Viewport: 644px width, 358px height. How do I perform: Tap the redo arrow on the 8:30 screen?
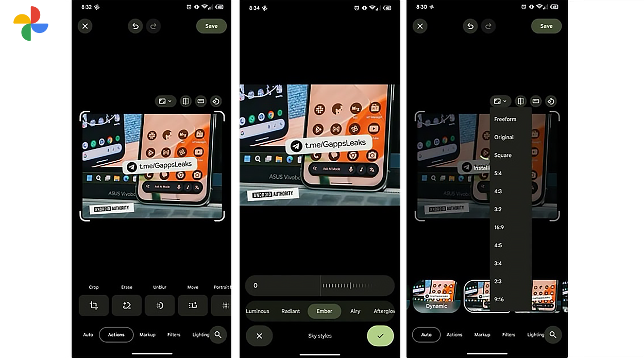[488, 26]
